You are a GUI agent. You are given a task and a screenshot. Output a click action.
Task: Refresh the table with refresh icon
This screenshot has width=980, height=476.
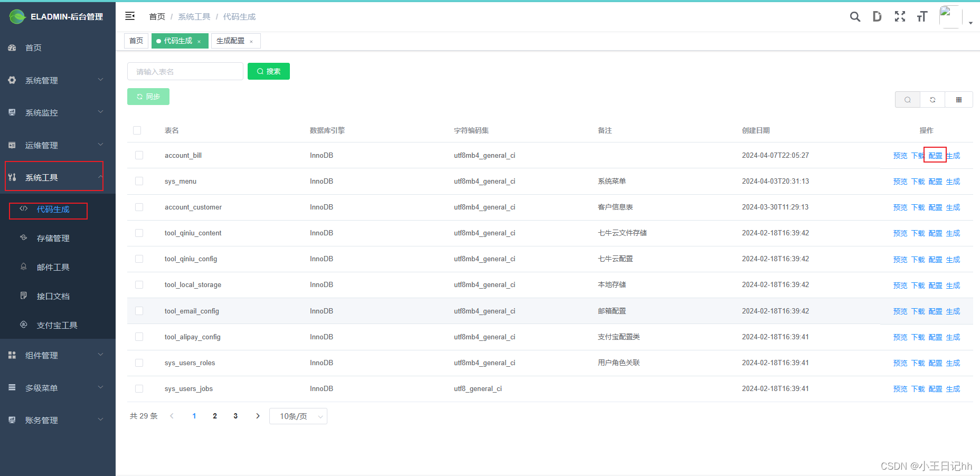pyautogui.click(x=933, y=100)
